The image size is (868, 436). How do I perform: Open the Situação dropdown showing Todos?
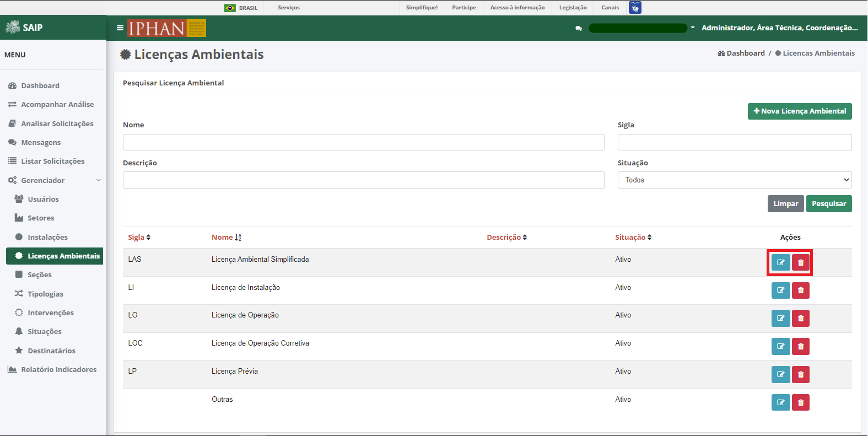click(x=735, y=180)
